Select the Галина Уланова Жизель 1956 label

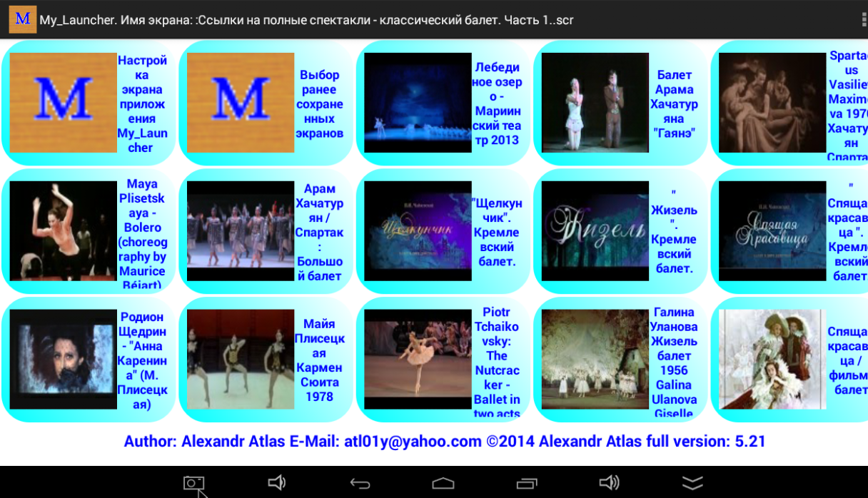[x=674, y=362]
